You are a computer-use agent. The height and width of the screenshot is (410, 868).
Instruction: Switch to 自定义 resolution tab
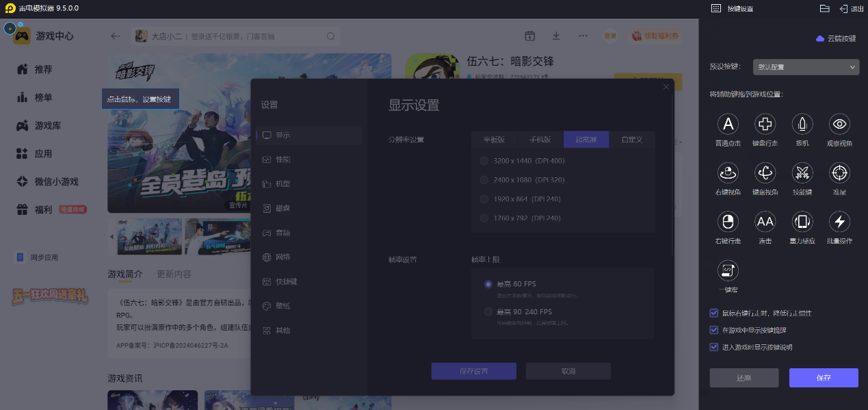pos(632,140)
